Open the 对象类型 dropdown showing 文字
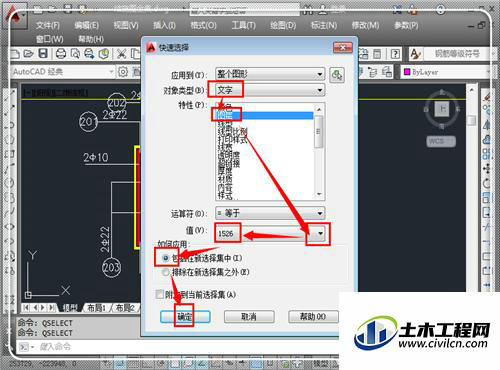The width and height of the screenshot is (500, 370). pyautogui.click(x=270, y=90)
